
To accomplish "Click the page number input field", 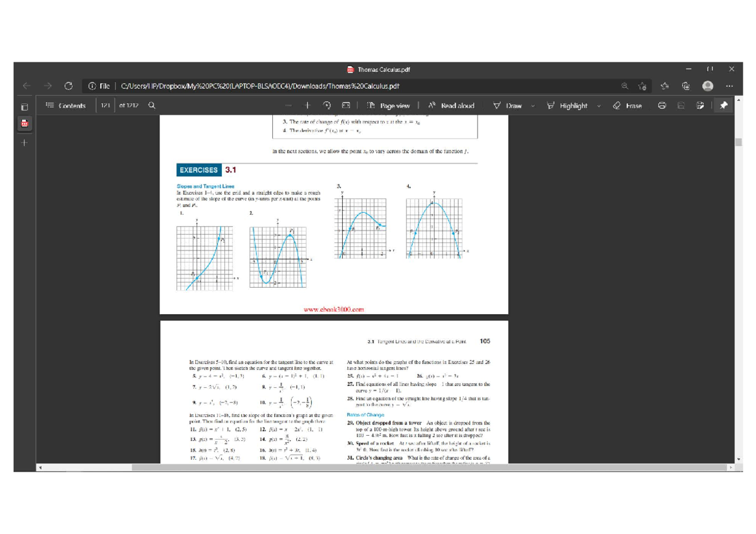I will [105, 106].
